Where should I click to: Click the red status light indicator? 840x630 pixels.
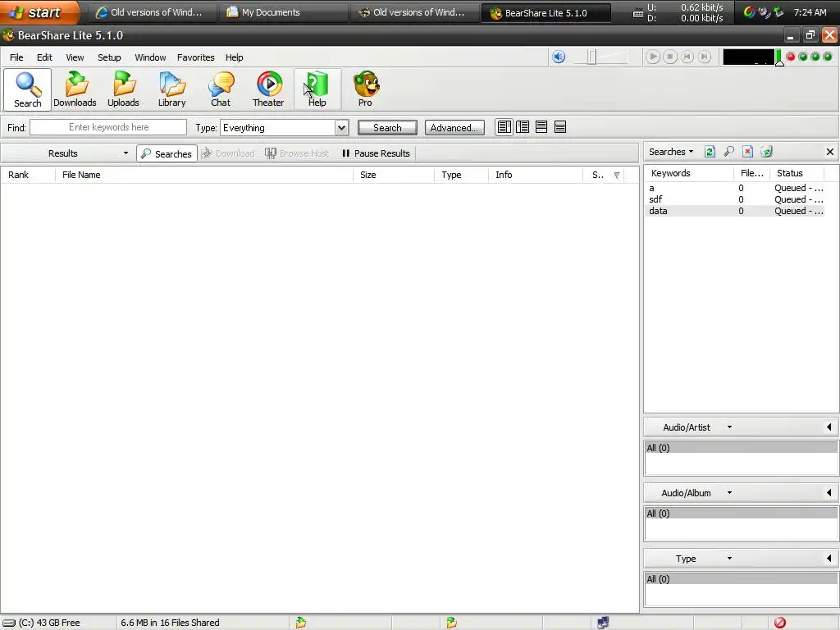(790, 57)
